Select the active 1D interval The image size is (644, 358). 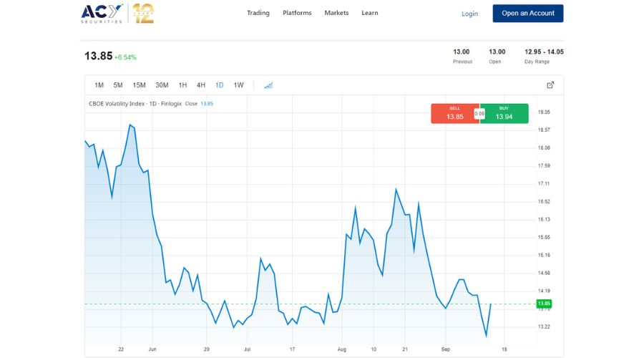220,85
